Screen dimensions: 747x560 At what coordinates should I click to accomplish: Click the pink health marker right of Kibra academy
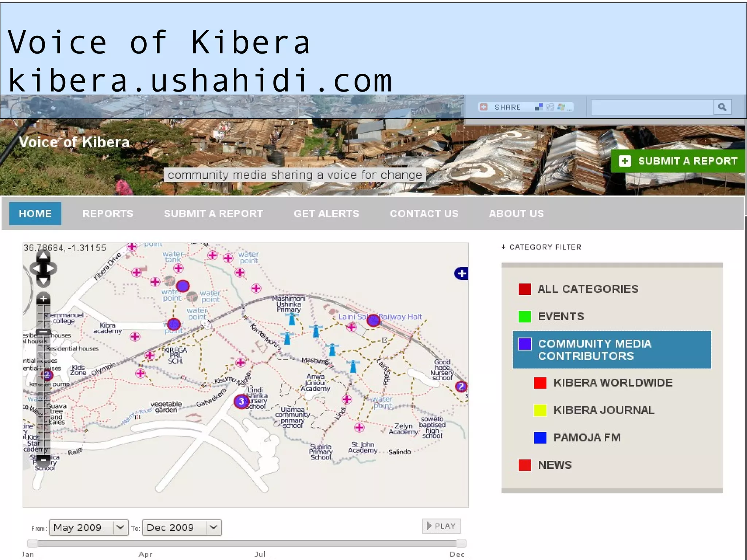click(x=135, y=336)
